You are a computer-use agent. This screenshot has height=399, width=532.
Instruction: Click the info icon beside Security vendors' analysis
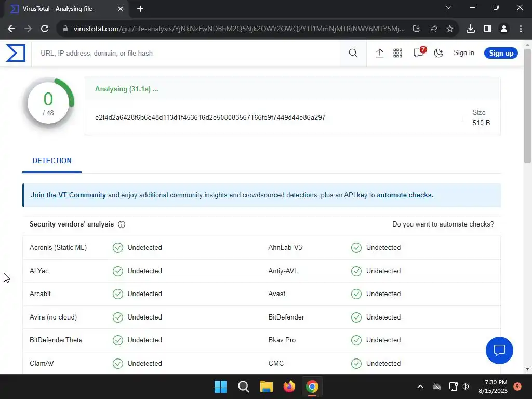click(x=122, y=224)
